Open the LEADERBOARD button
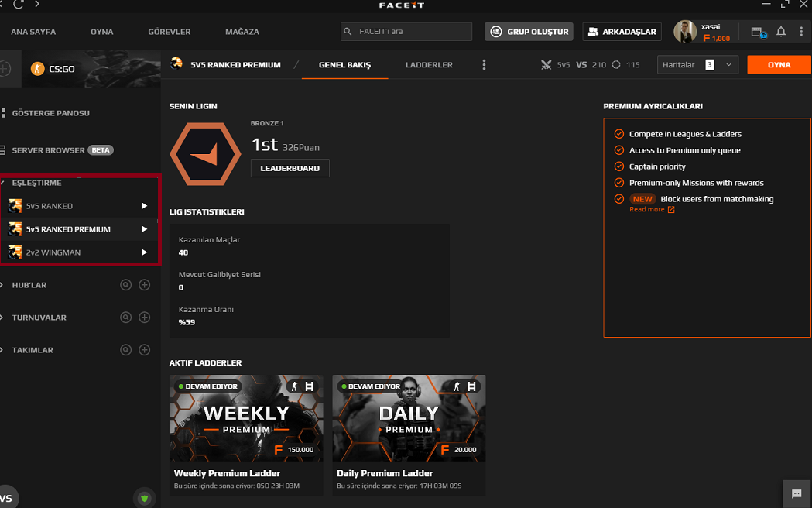This screenshot has height=508, width=812. (x=290, y=168)
